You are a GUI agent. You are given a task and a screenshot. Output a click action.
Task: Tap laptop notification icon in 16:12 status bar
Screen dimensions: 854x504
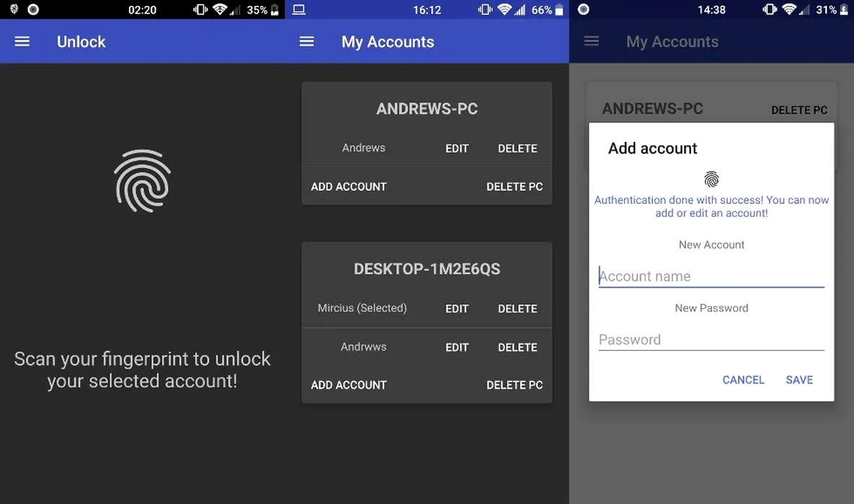click(x=299, y=10)
